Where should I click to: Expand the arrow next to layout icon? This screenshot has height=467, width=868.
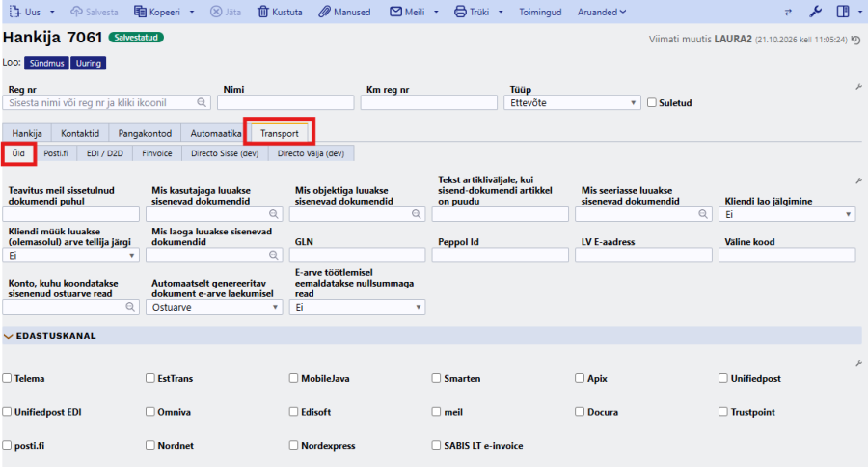(860, 12)
